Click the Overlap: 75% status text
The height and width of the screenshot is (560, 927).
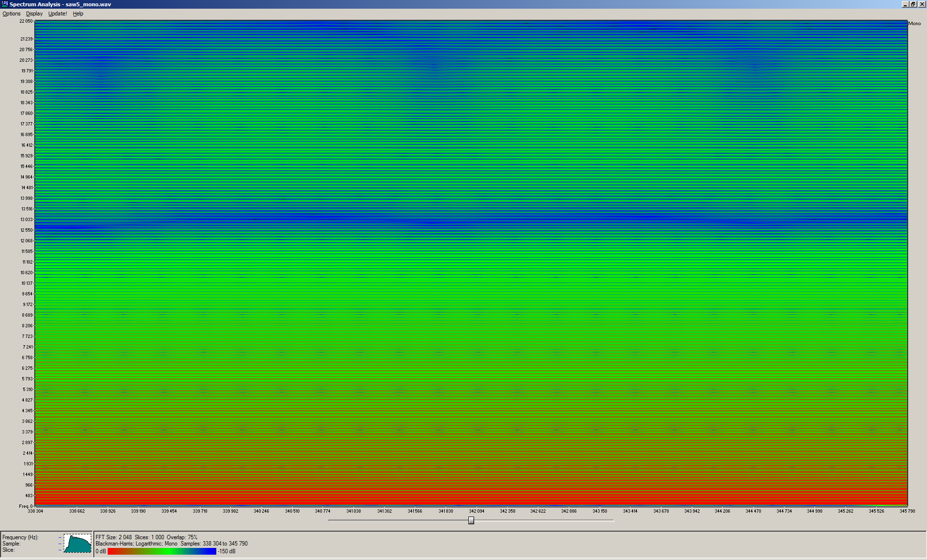182,537
